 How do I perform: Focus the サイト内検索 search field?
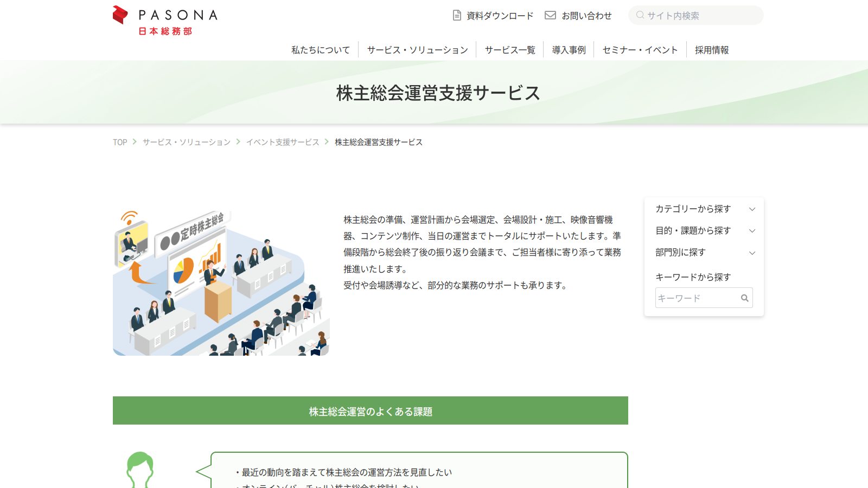[696, 15]
